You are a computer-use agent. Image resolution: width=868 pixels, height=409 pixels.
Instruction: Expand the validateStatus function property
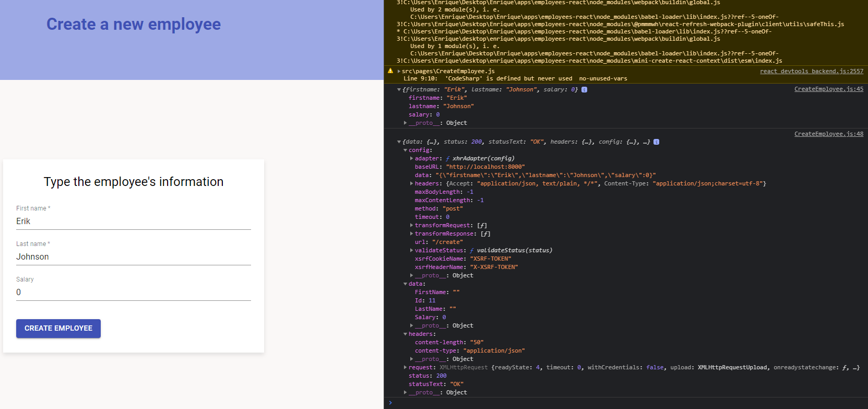(412, 251)
